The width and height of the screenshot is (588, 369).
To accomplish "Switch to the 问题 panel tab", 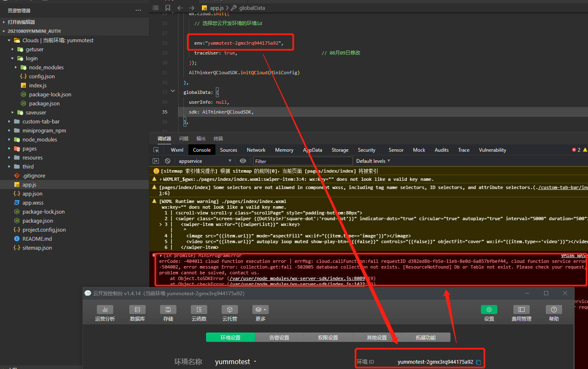I will (184, 139).
